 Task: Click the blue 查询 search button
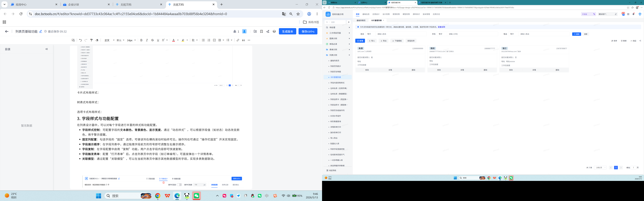[576, 34]
